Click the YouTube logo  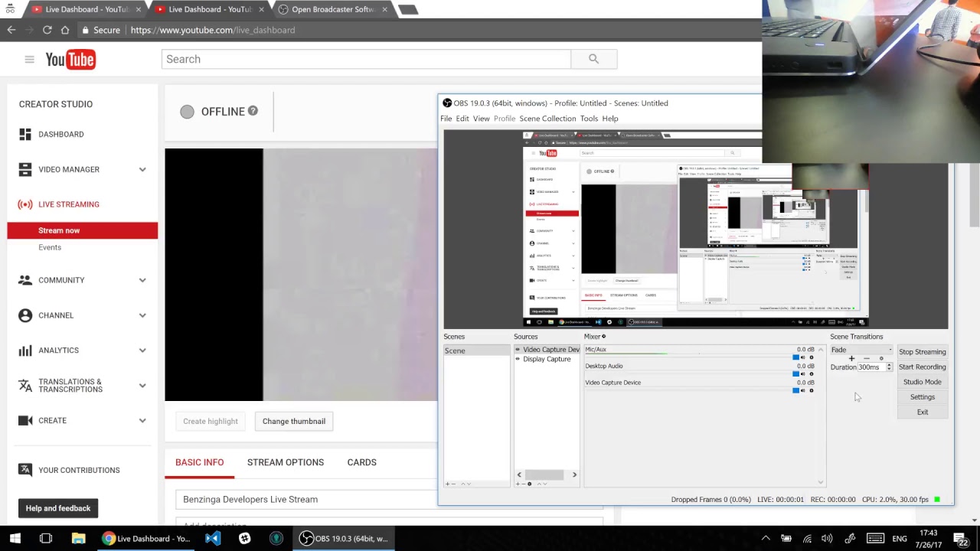point(70,59)
